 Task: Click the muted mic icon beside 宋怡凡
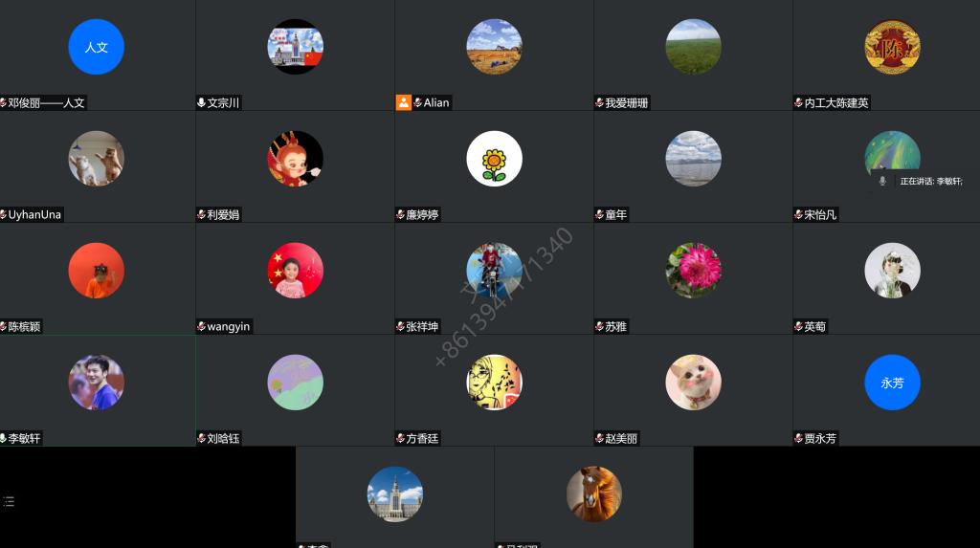(799, 214)
